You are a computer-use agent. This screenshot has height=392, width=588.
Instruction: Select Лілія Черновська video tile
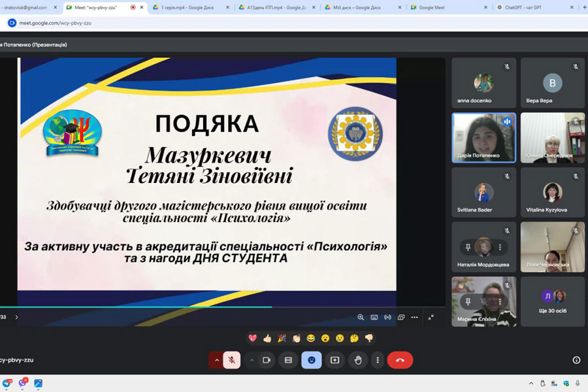[552, 247]
